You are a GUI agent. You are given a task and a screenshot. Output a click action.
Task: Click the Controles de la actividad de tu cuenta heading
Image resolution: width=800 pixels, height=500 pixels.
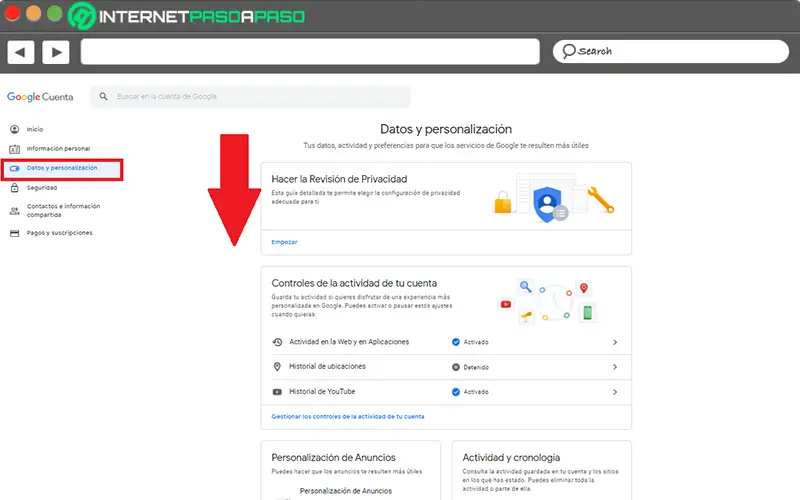click(354, 283)
